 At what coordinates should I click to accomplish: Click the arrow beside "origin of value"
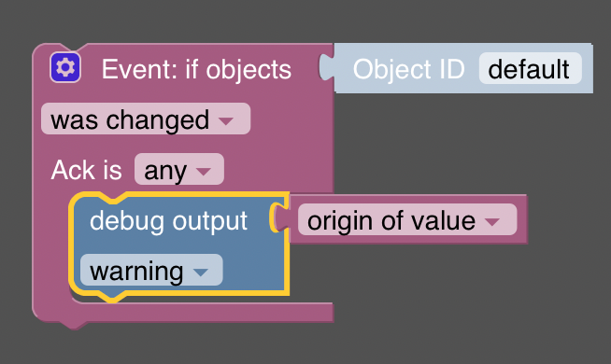pyautogui.click(x=491, y=221)
